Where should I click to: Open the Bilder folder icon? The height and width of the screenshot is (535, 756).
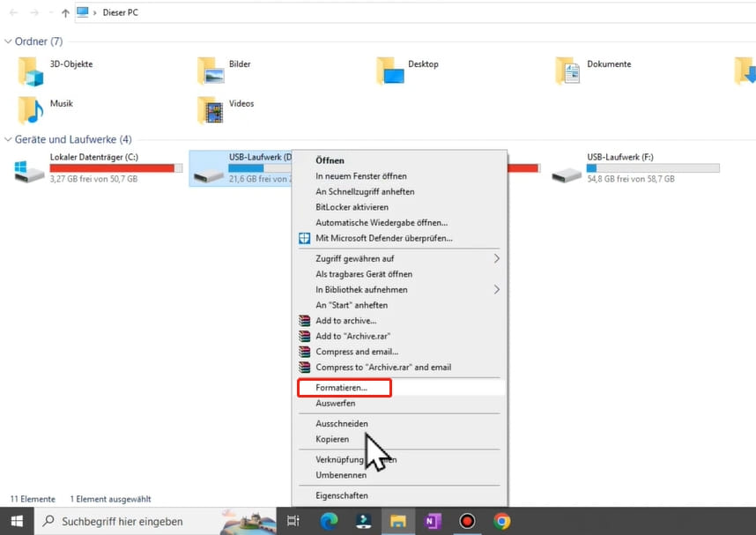211,71
